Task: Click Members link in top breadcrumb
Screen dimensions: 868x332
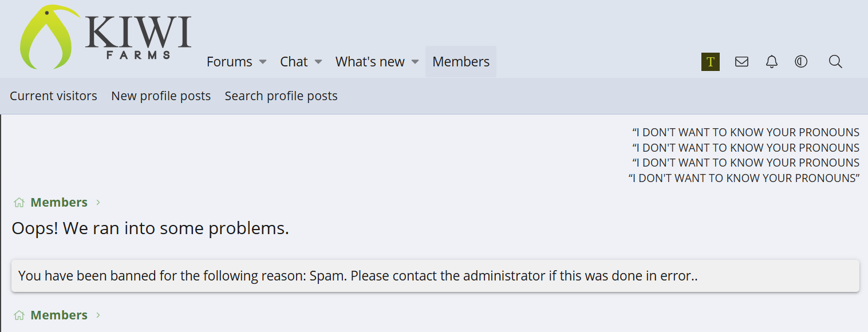Action: point(59,203)
